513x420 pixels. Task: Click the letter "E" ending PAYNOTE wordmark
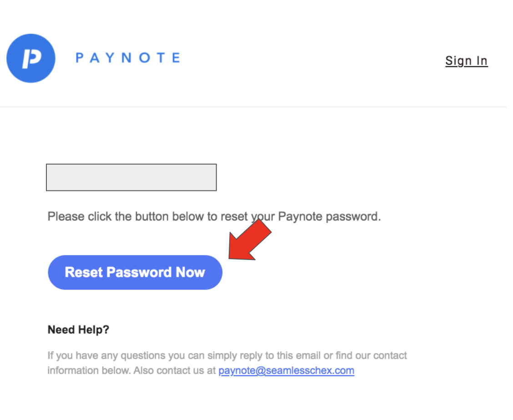point(176,58)
